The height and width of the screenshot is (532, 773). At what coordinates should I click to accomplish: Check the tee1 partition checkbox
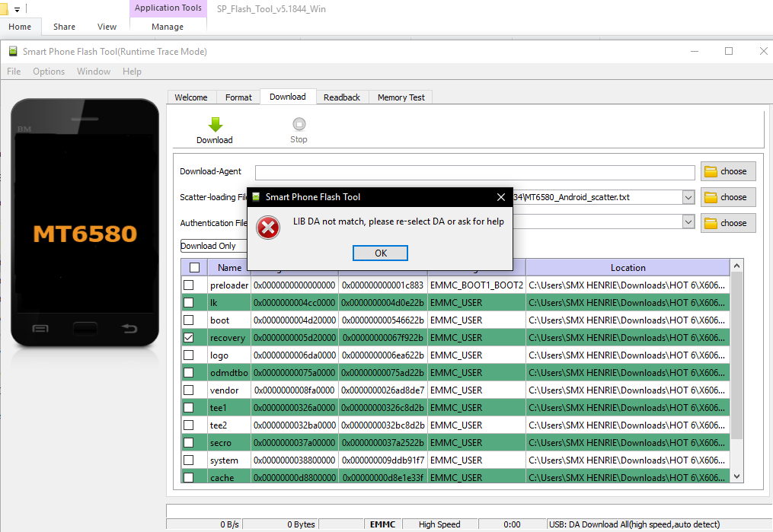(x=188, y=407)
